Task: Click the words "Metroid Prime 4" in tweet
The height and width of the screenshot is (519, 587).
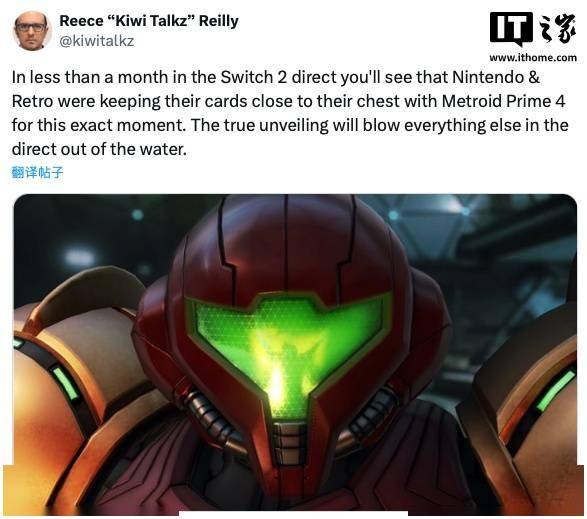Action: 504,101
